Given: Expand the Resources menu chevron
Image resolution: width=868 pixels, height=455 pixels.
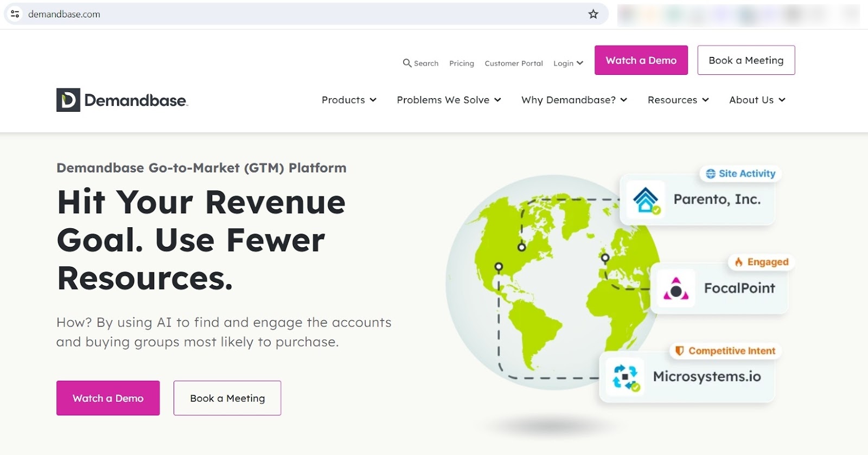Looking at the screenshot, I should pos(705,100).
